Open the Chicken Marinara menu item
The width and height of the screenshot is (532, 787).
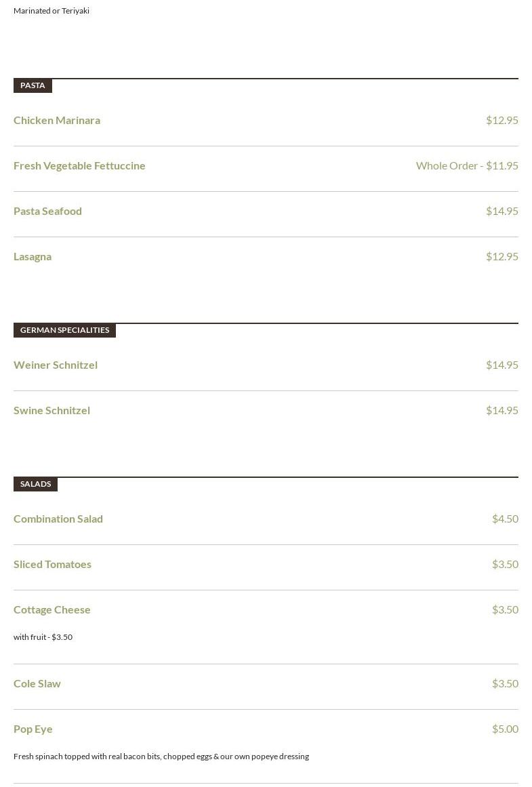coord(57,121)
